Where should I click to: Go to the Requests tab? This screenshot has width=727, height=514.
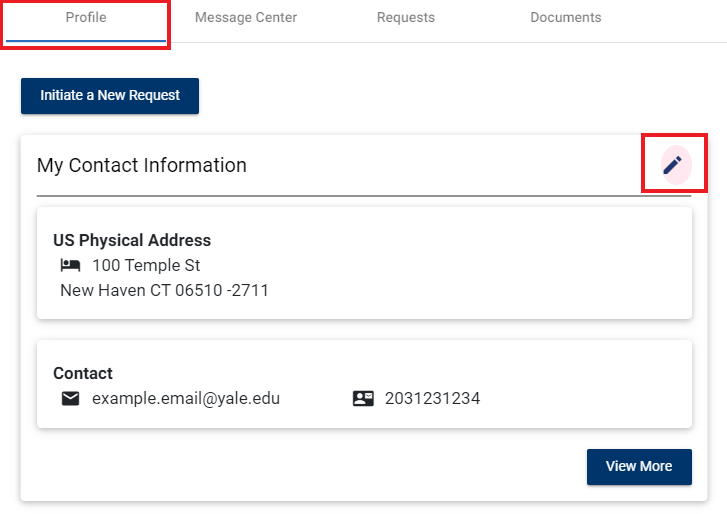pyautogui.click(x=406, y=18)
